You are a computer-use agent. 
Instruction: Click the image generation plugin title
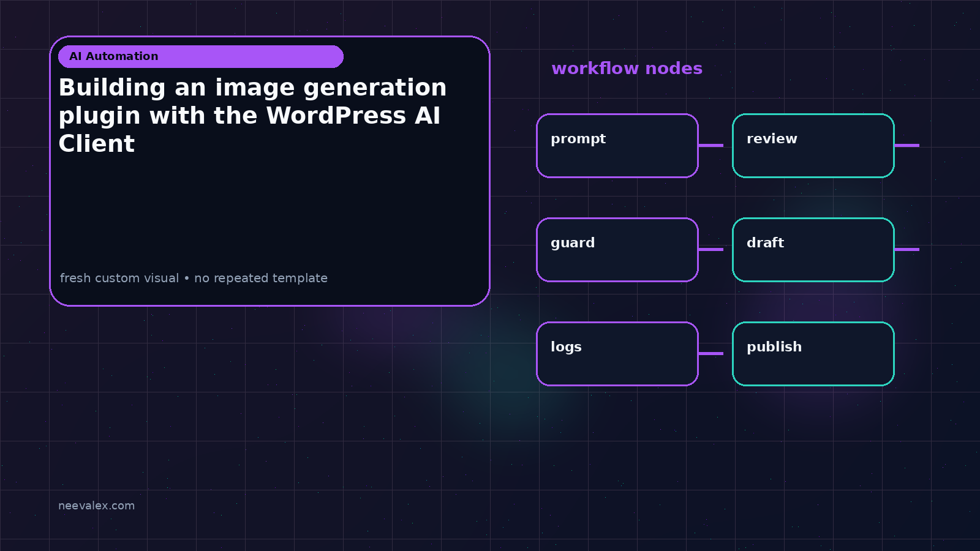252,116
